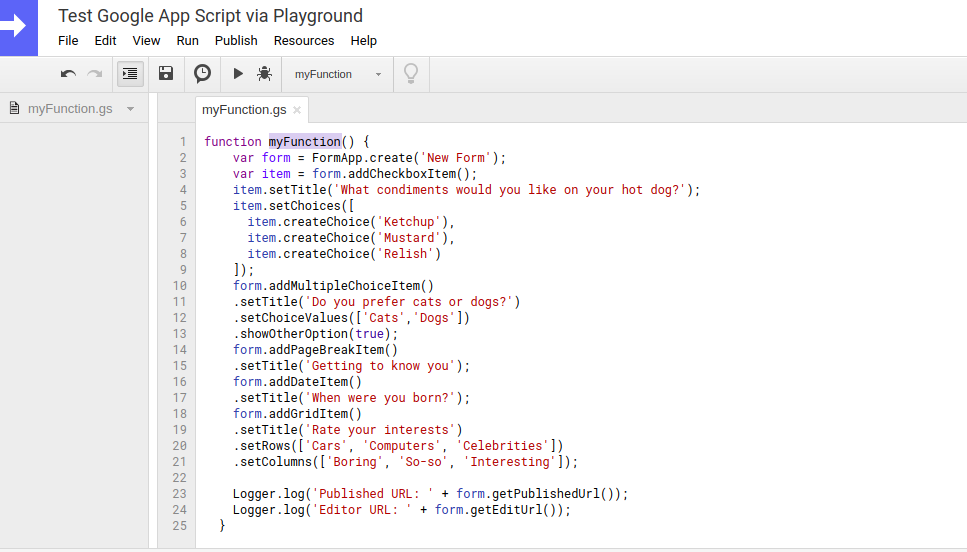
Task: Toggle the indent formatting button
Action: [130, 74]
